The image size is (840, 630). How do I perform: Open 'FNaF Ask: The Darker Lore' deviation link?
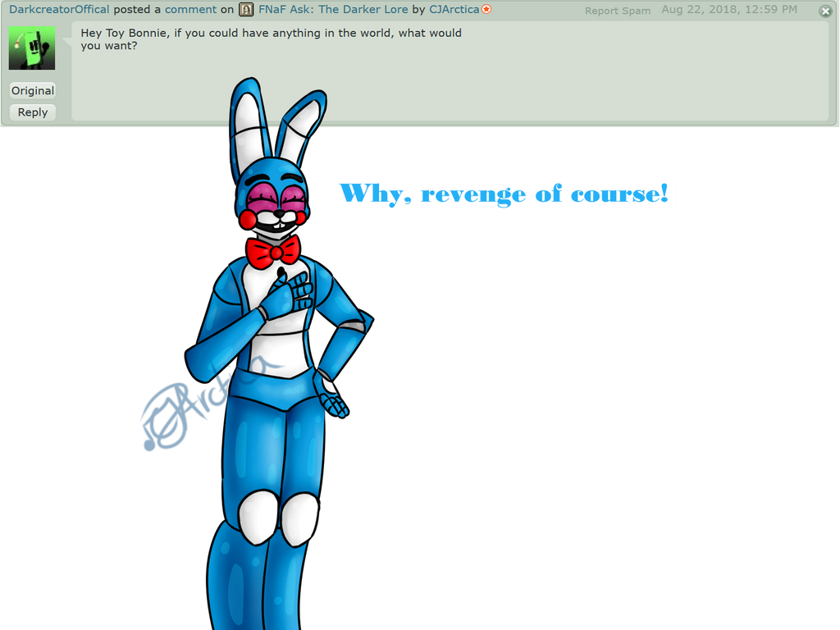point(333,10)
